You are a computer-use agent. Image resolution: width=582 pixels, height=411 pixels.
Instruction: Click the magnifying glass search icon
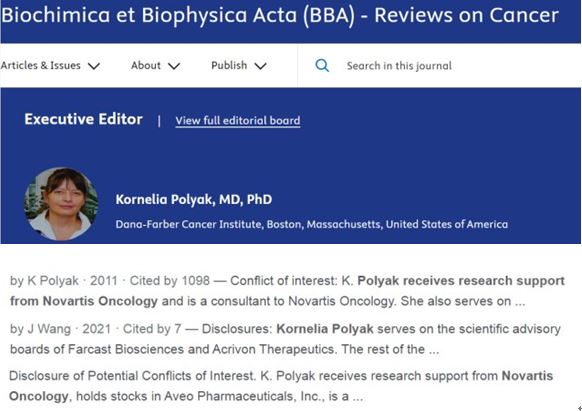click(322, 66)
